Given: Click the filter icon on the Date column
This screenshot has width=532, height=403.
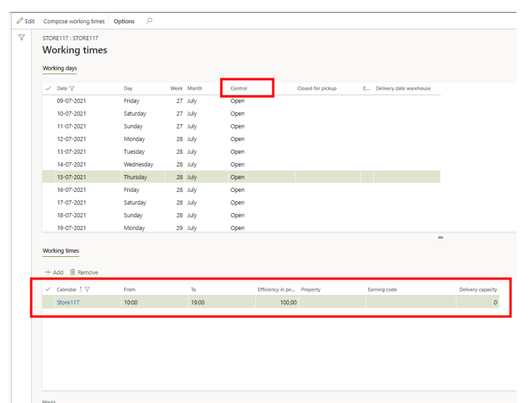Looking at the screenshot, I should (x=71, y=89).
